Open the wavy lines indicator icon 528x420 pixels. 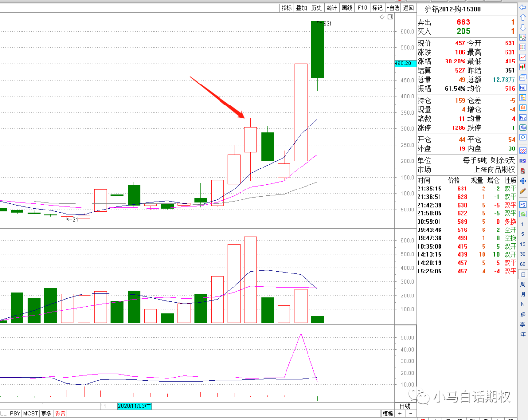(x=523, y=150)
